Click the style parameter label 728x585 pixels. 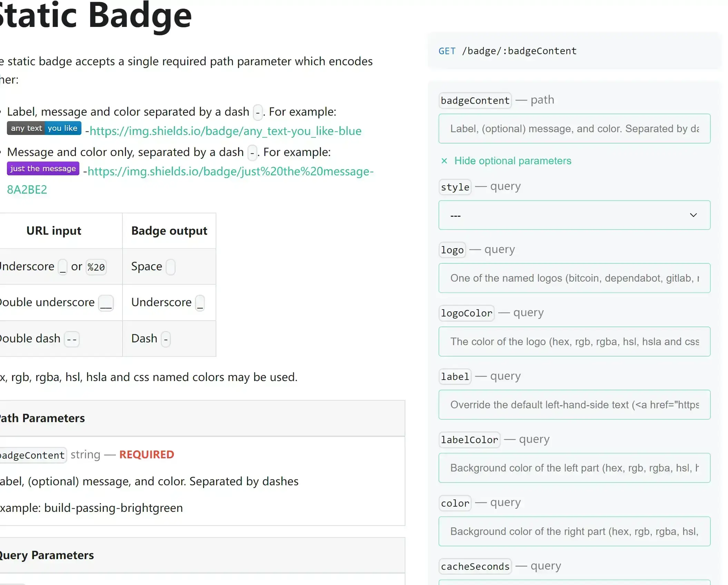point(455,187)
